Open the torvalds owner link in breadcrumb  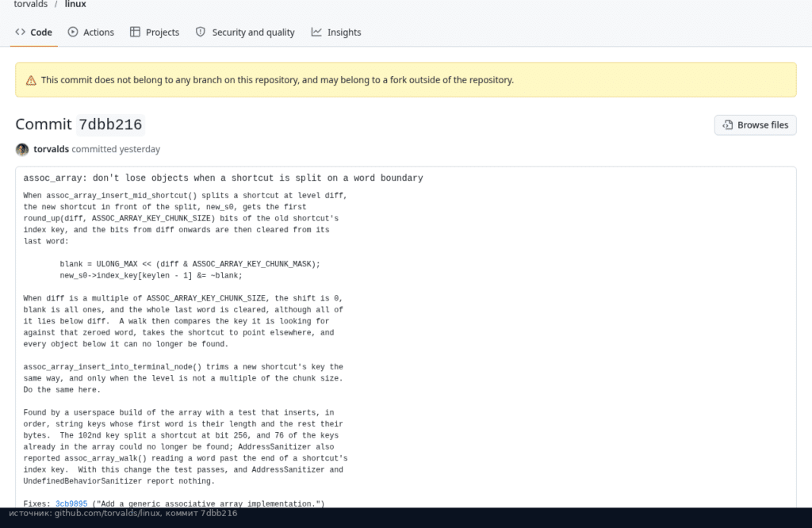31,4
